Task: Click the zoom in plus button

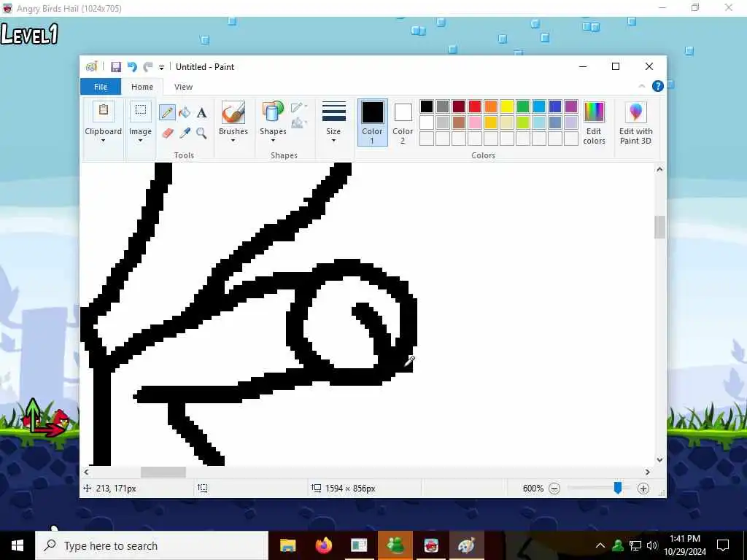Action: (x=643, y=488)
